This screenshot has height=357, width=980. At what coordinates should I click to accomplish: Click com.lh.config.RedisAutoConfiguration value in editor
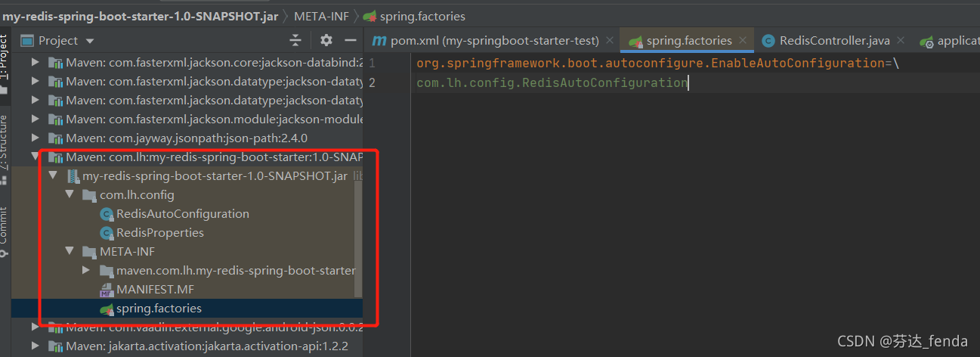click(552, 82)
